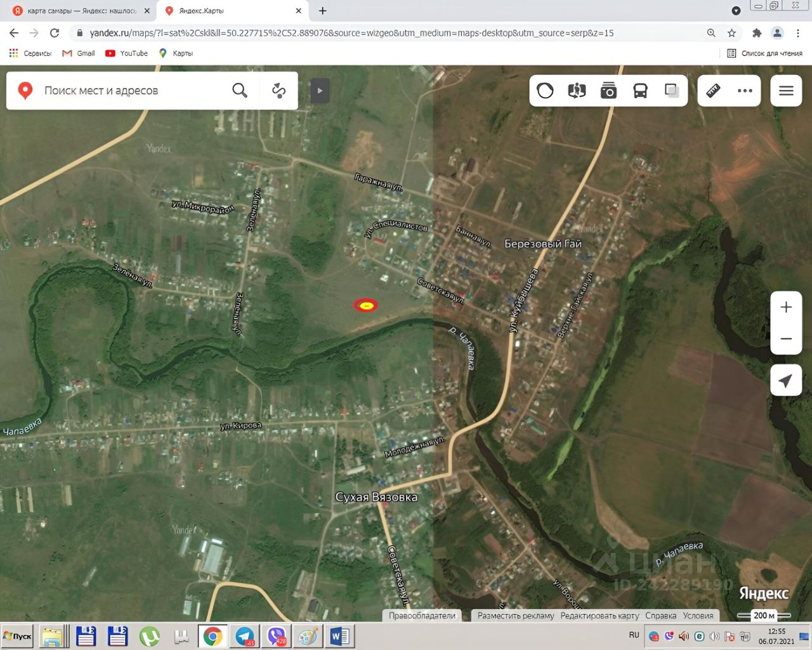Open Chrome three-dot menu
Image resolution: width=812 pixels, height=650 pixels.
pyautogui.click(x=798, y=33)
